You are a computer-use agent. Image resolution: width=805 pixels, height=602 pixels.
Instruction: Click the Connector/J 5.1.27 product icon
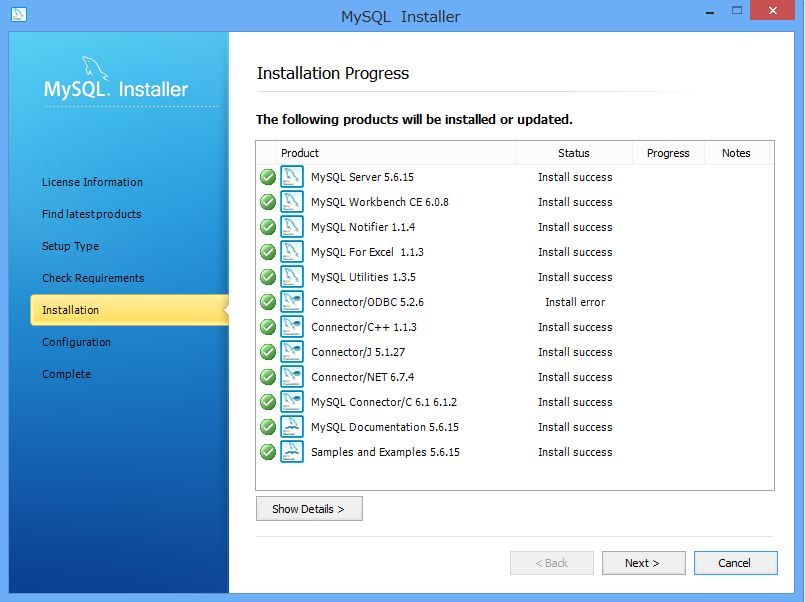tap(292, 352)
